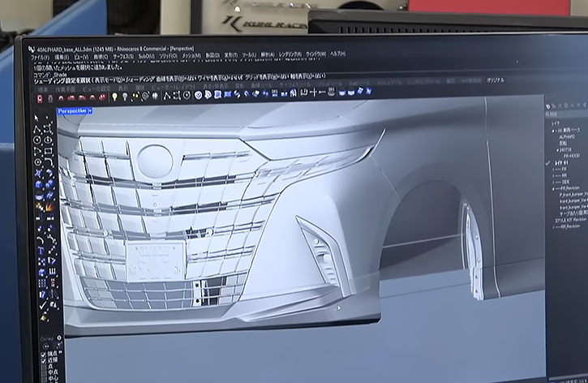Click the spiral fingerprint icon in top toolbar
This screenshot has height=383, width=588.
pyautogui.click(x=144, y=97)
